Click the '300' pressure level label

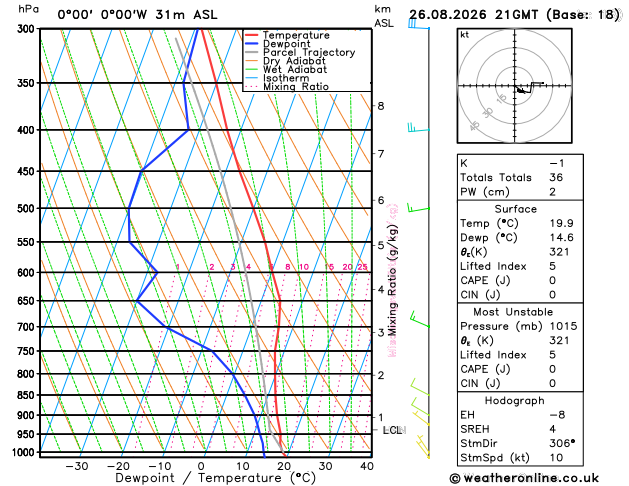(28, 29)
